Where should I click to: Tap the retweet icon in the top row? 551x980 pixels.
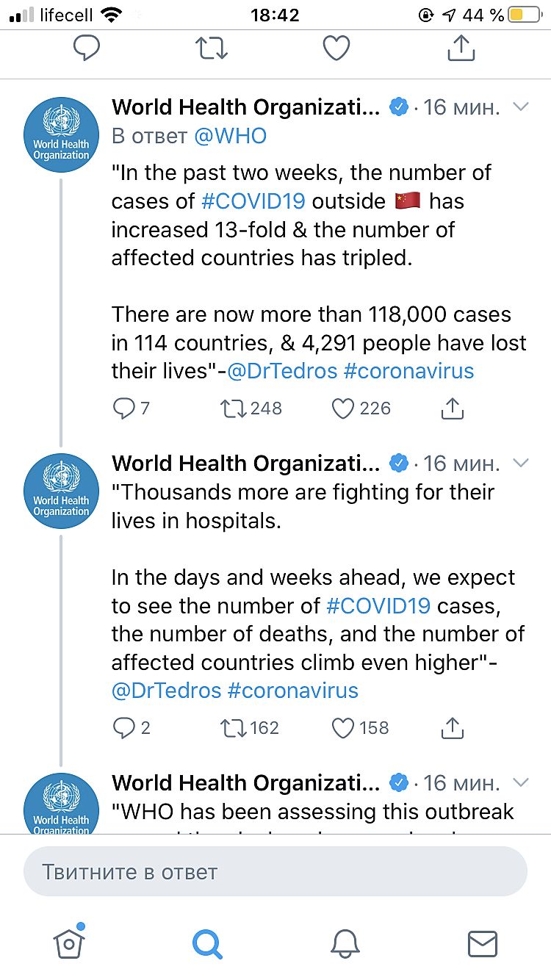(212, 48)
